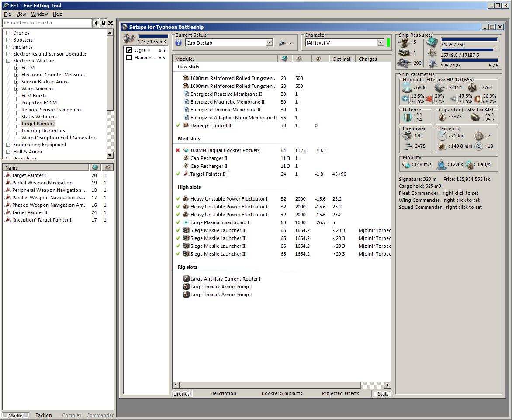Image resolution: width=512 pixels, height=420 pixels.
Task: Expand the Drones tree category
Action: pyautogui.click(x=8, y=33)
